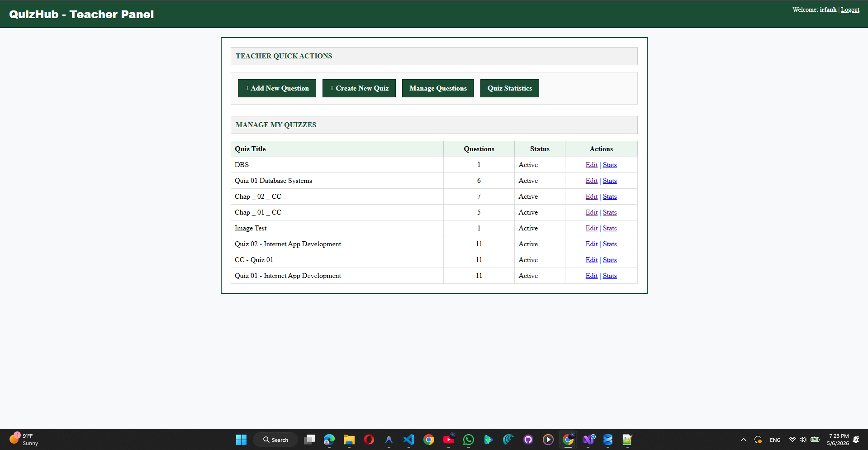Image resolution: width=868 pixels, height=450 pixels.
Task: Open GitHub Desktop from the taskbar
Action: pyautogui.click(x=528, y=440)
